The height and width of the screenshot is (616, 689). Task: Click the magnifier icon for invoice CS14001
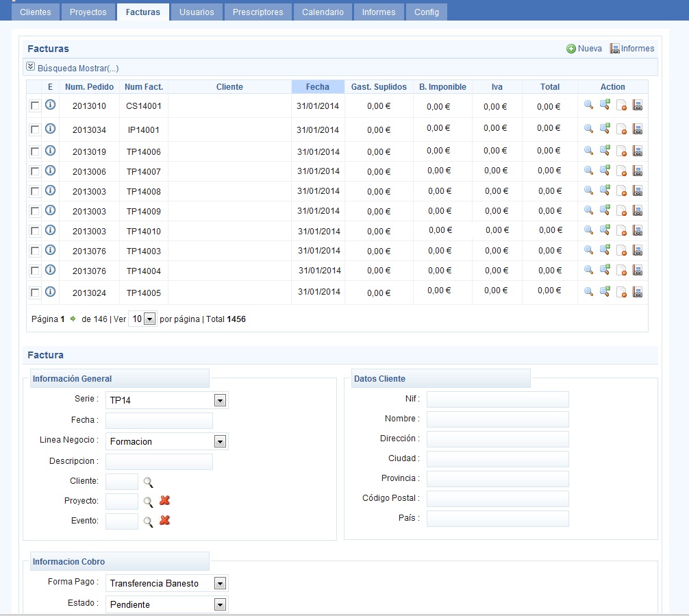point(588,105)
